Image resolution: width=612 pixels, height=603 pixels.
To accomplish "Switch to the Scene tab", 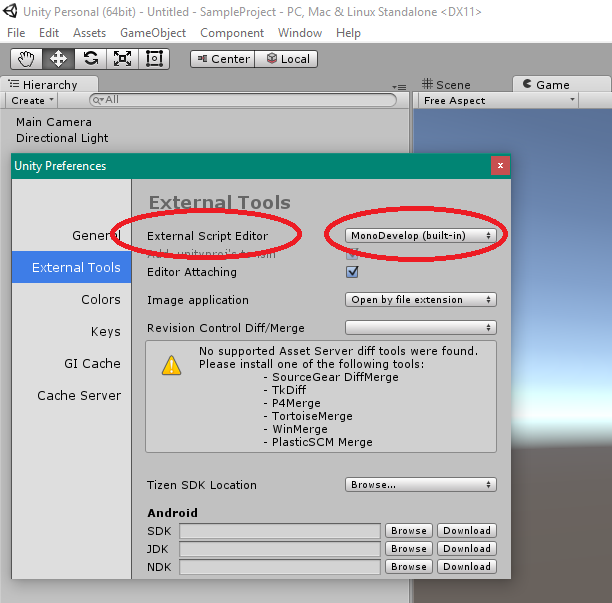I will pos(446,85).
